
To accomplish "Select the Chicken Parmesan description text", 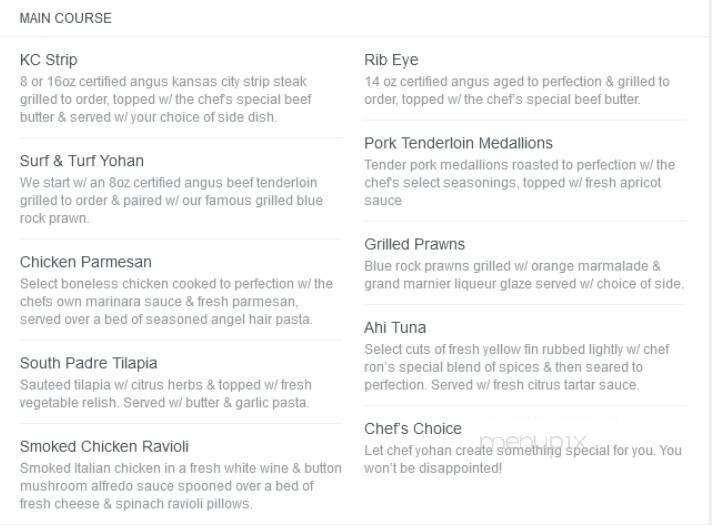I will 176,301.
